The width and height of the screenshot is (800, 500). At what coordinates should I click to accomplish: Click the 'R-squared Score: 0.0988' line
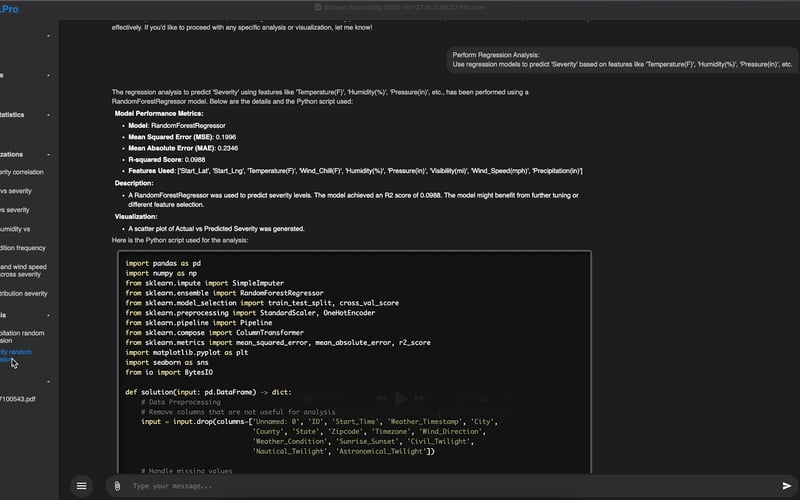[166, 160]
